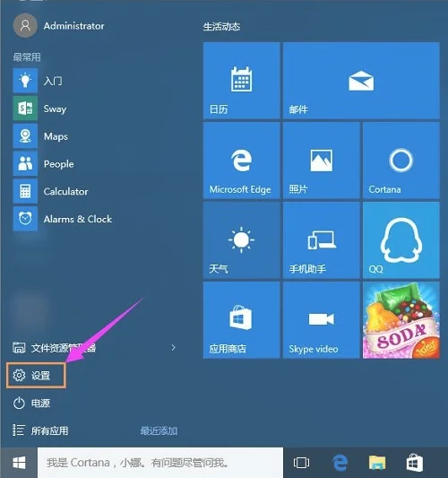Open File Explorer (文件资源管理器) entry

click(x=55, y=348)
